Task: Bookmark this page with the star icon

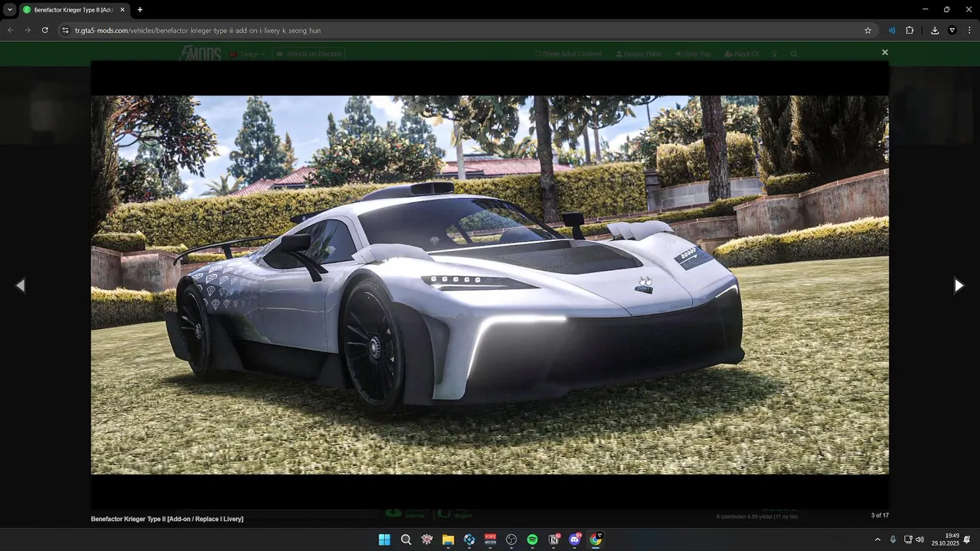Action: coord(867,31)
